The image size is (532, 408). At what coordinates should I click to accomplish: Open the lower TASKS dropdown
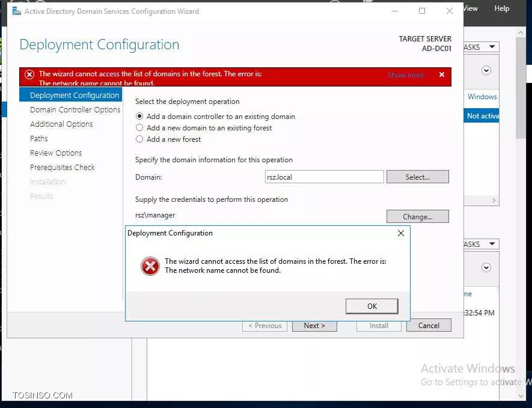point(481,244)
